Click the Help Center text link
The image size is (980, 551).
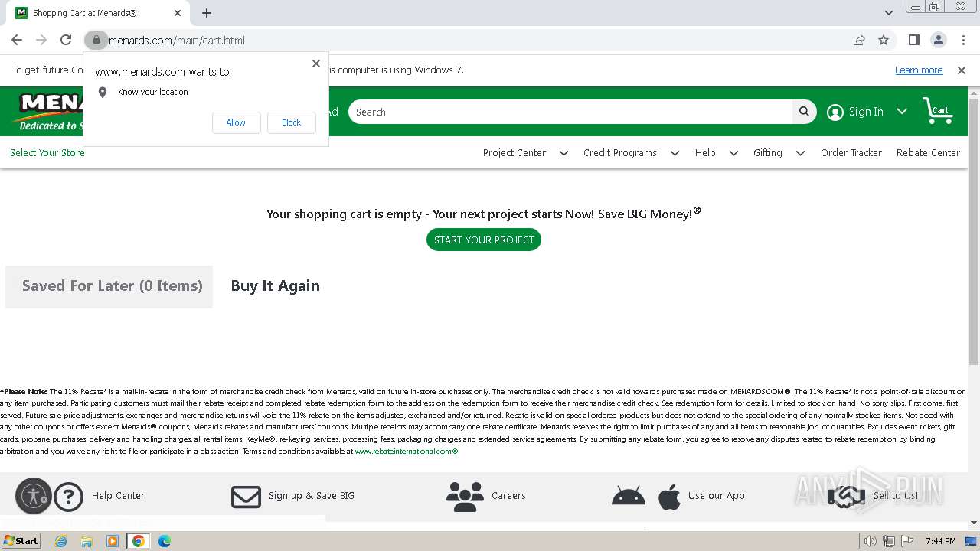[x=118, y=496]
